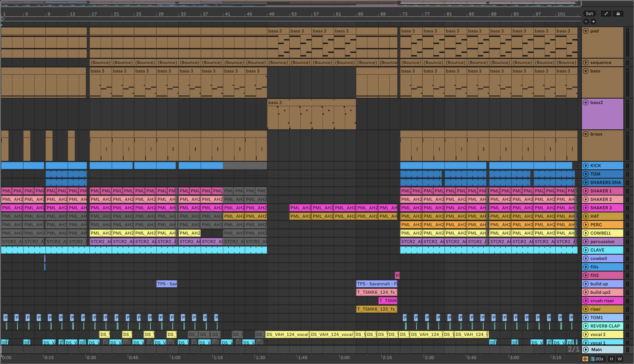Unfold the vocal 2 track arrow
Image resolution: width=634 pixels, height=364 pixels.
tap(586, 334)
